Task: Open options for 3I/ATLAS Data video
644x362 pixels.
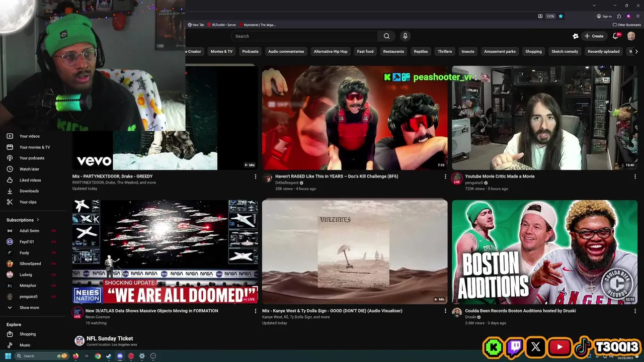Action: click(255, 311)
